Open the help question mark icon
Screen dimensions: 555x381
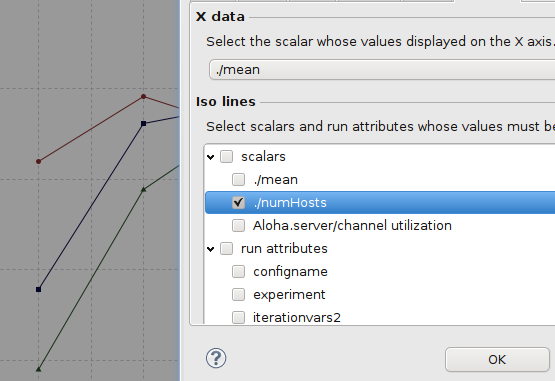tap(216, 358)
